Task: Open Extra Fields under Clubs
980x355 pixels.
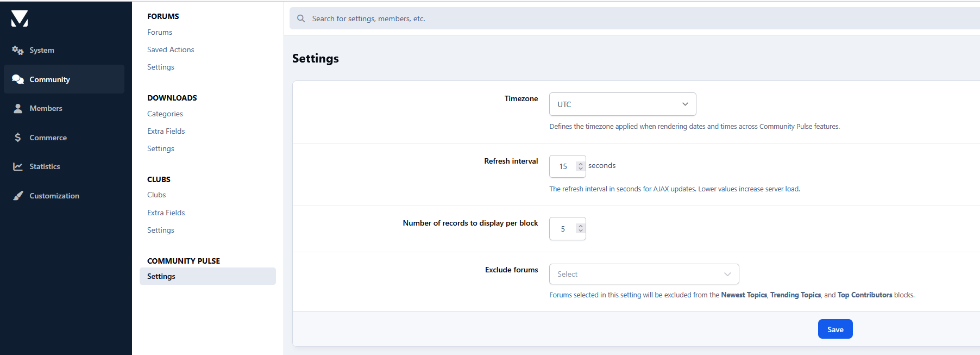Action: tap(166, 213)
